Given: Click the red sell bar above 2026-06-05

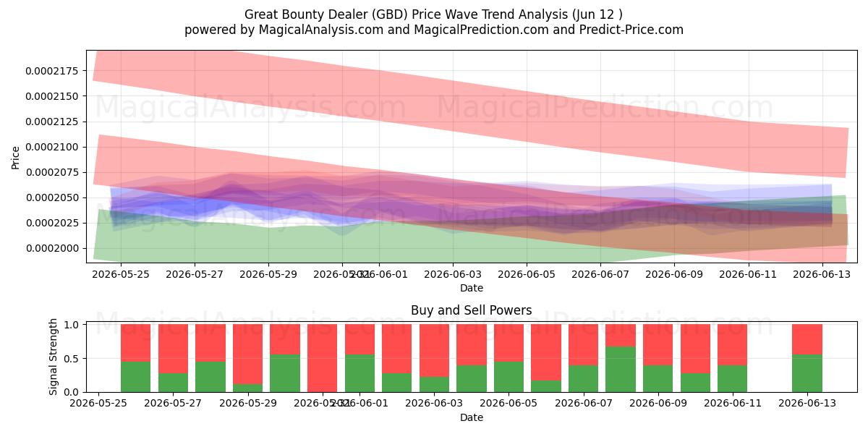Looking at the screenshot, I should pos(509,344).
